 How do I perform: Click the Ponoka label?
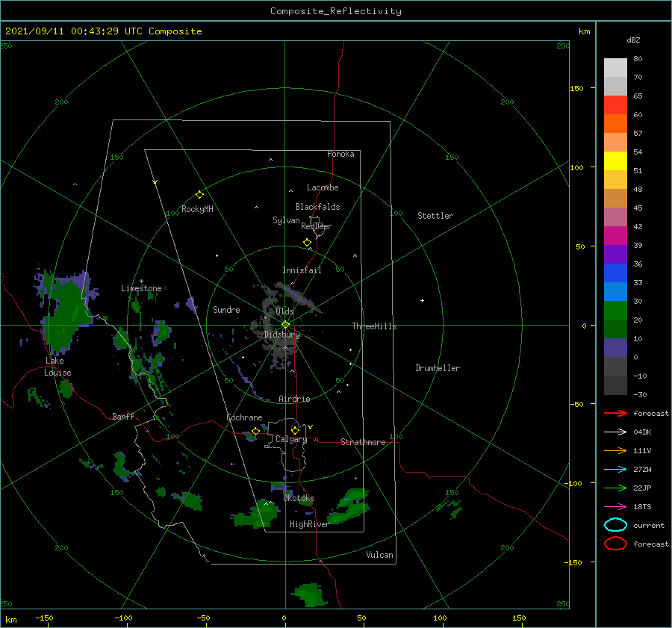340,154
